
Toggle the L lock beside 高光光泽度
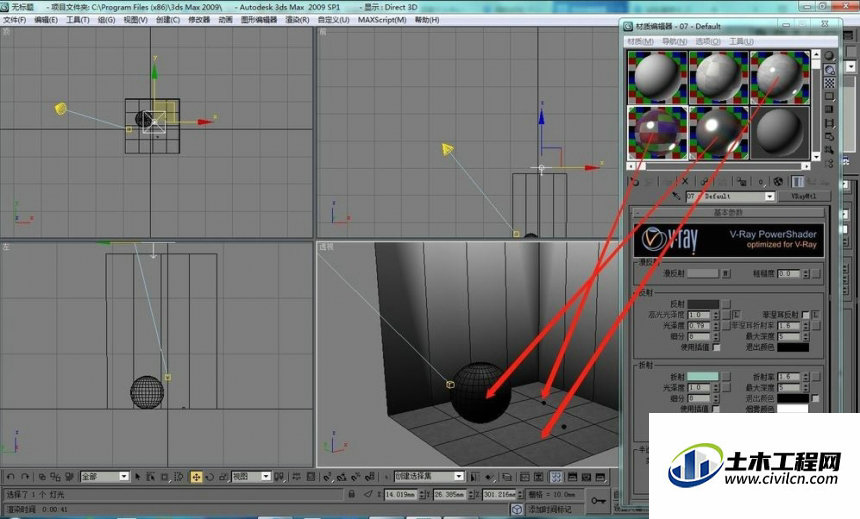click(736, 314)
